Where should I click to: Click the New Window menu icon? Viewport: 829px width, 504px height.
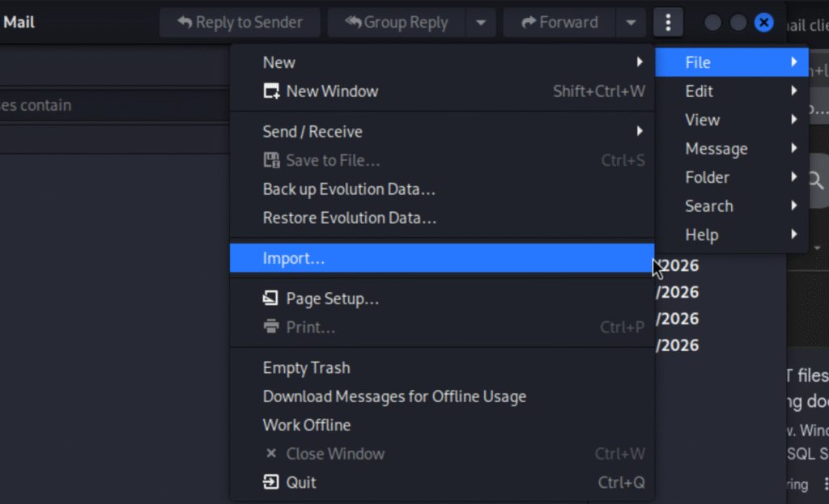(271, 91)
